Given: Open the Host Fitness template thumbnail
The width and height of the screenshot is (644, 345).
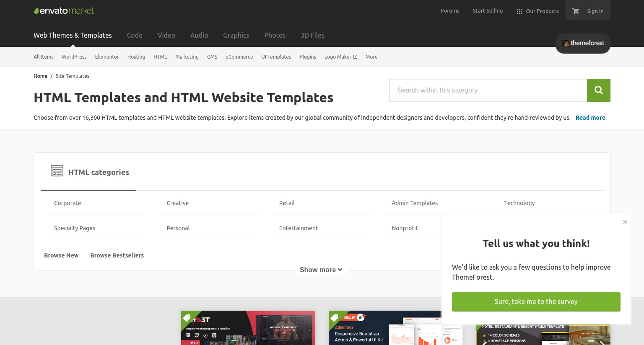Looking at the screenshot, I should point(248,328).
